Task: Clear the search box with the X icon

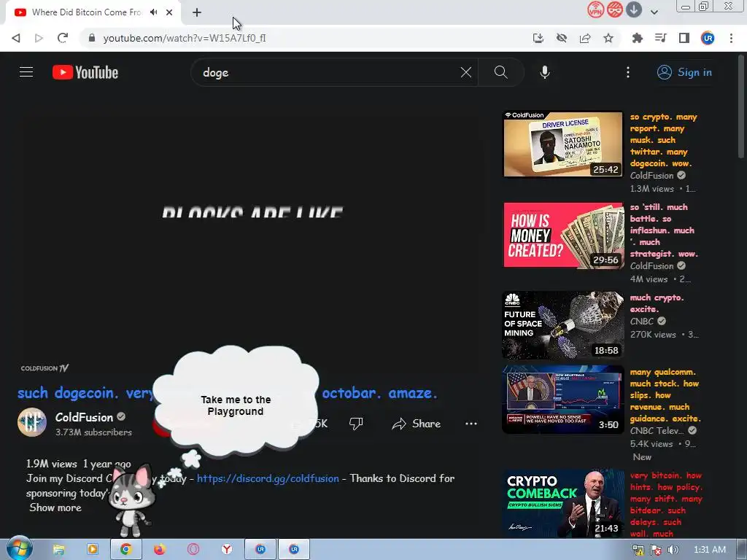Action: pyautogui.click(x=466, y=72)
